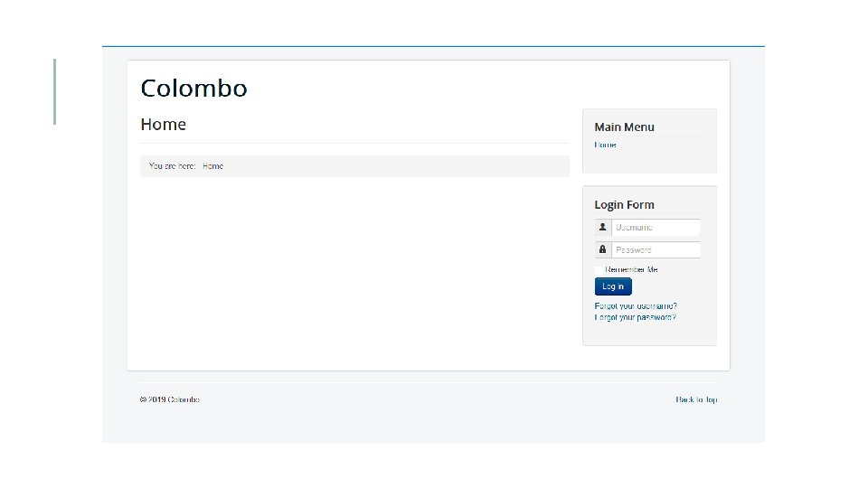
Task: Click Home in the breadcrumb trail
Action: coord(212,166)
